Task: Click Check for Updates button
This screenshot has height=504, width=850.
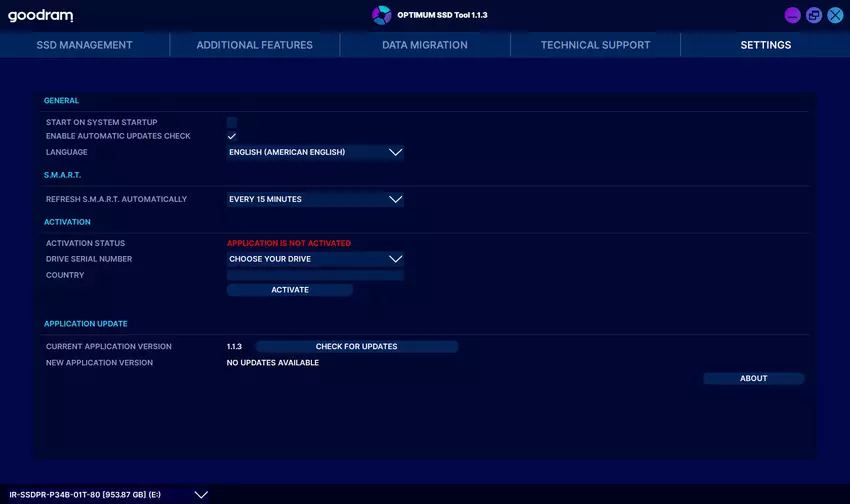Action: tap(356, 347)
